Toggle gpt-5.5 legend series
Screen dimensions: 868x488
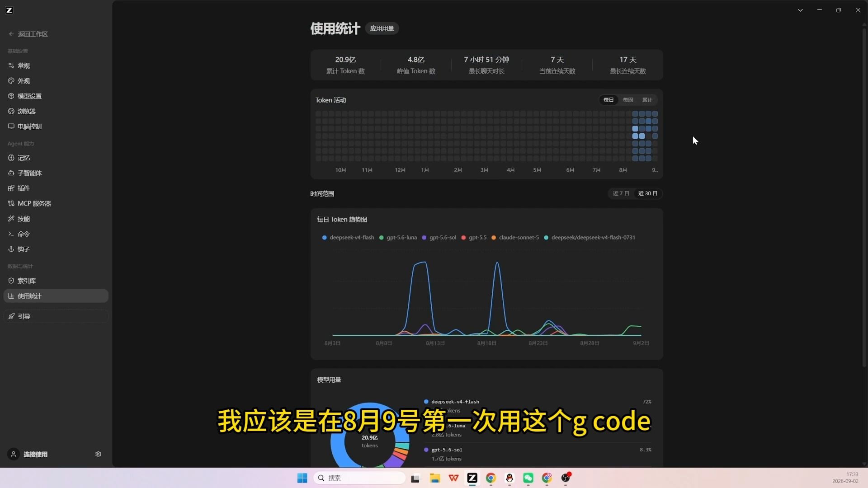coord(474,238)
